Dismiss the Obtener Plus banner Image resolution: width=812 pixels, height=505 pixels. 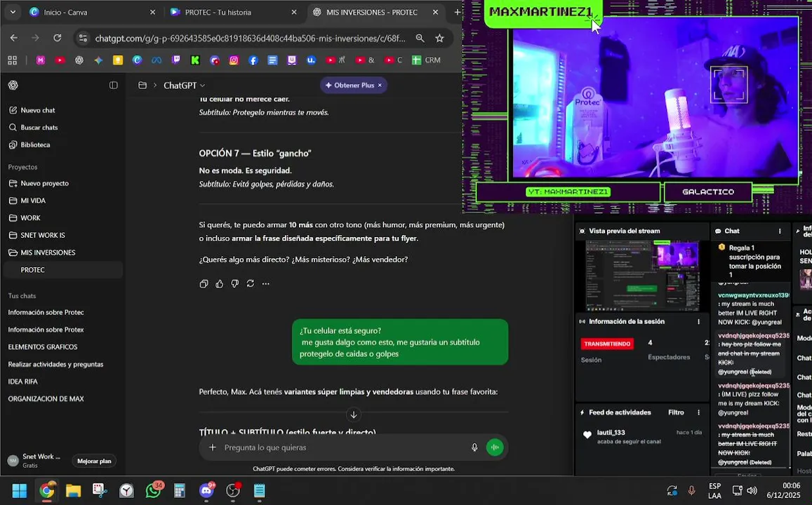pyautogui.click(x=380, y=86)
